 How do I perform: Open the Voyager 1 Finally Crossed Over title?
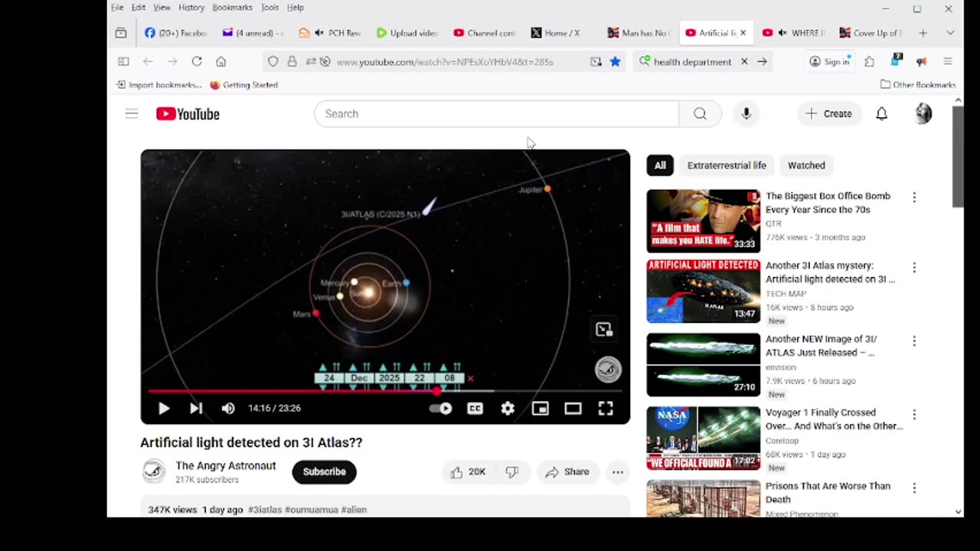click(x=835, y=419)
